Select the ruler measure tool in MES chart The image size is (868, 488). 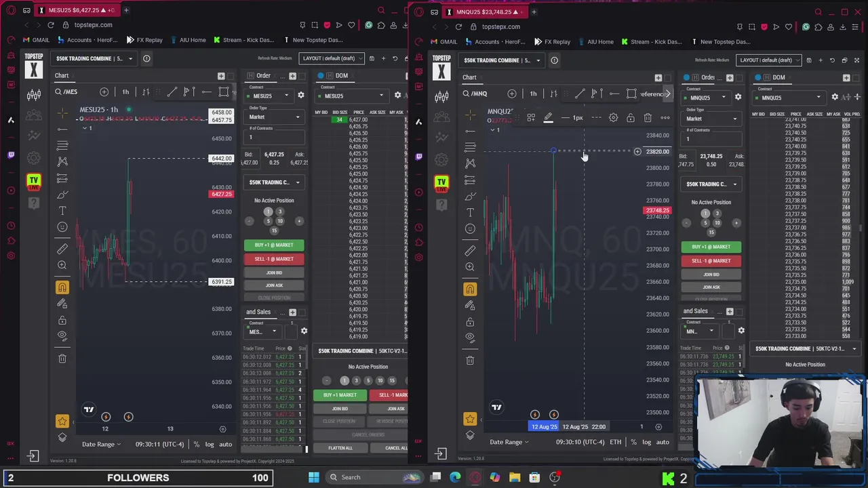click(x=62, y=249)
